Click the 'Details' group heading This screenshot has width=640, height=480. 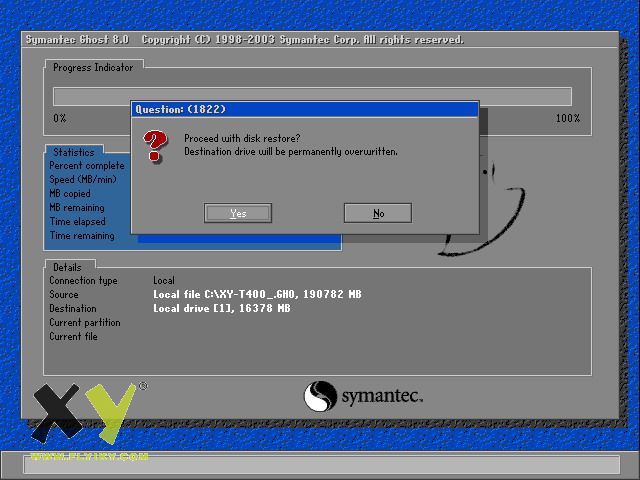tap(67, 267)
